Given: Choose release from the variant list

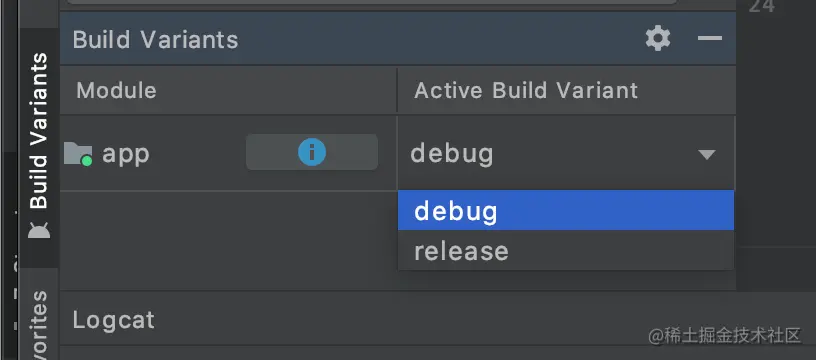Looking at the screenshot, I should click(x=566, y=251).
